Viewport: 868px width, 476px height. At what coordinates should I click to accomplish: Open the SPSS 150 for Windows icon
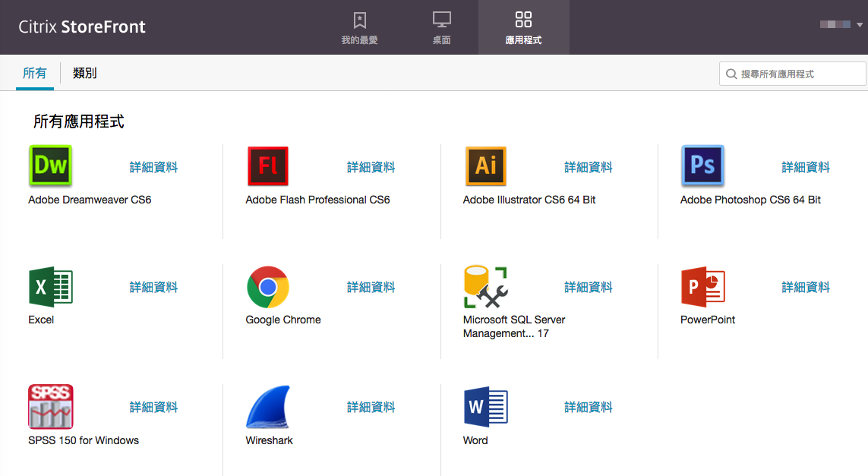pyautogui.click(x=50, y=407)
